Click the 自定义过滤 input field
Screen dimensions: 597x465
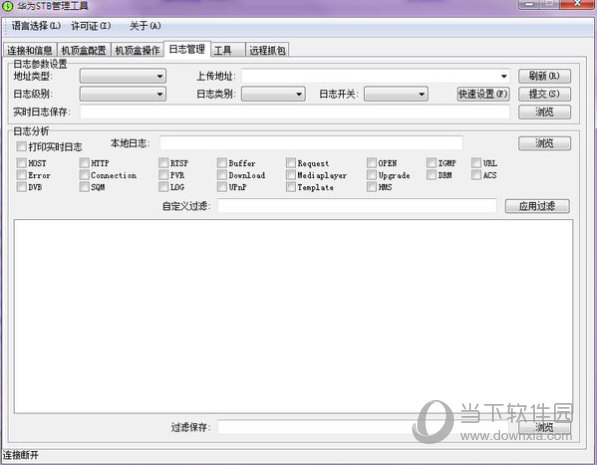point(357,206)
